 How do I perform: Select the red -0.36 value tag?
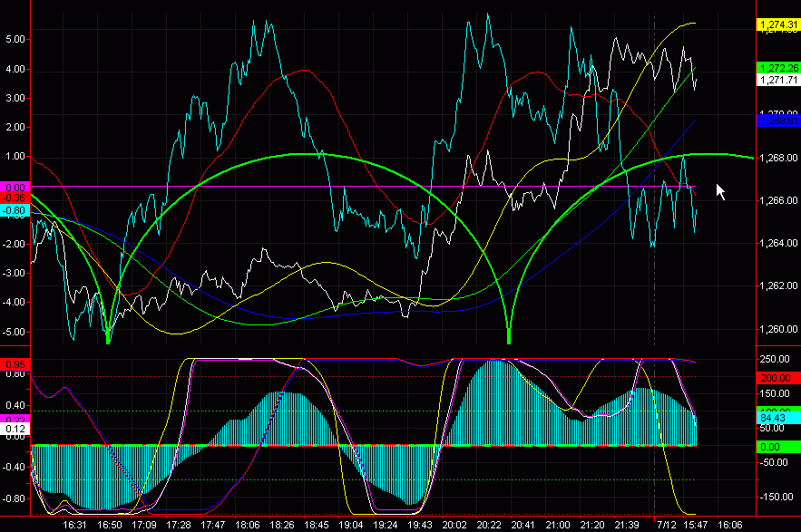[15, 198]
